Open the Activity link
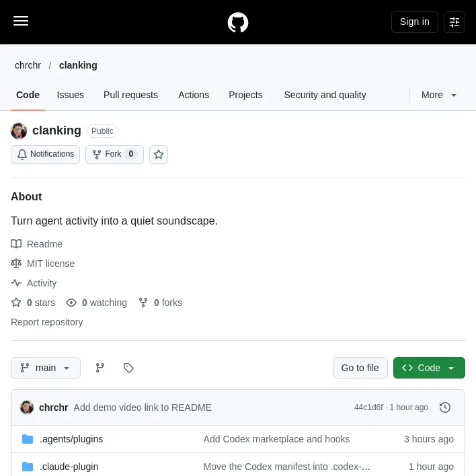Viewport: 476px width, 476px height. pyautogui.click(x=42, y=283)
